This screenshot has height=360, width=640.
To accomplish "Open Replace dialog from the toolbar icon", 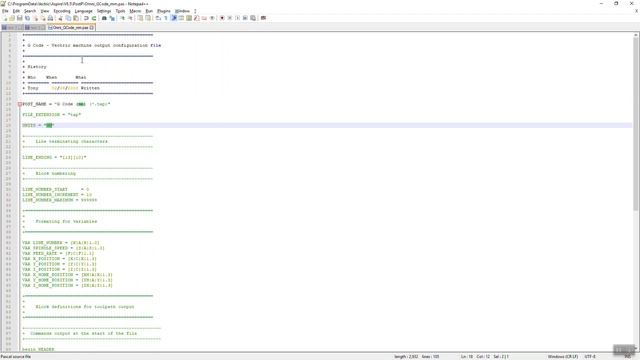I will coord(112,18).
